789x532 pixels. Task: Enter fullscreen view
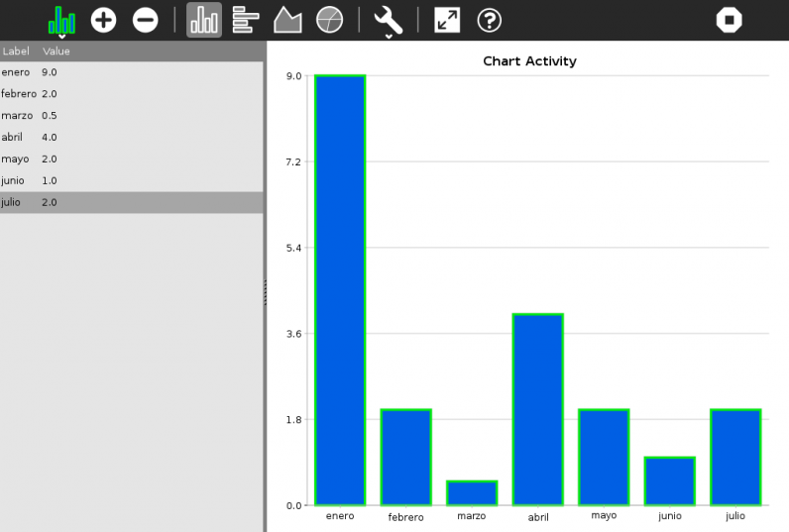click(x=447, y=20)
